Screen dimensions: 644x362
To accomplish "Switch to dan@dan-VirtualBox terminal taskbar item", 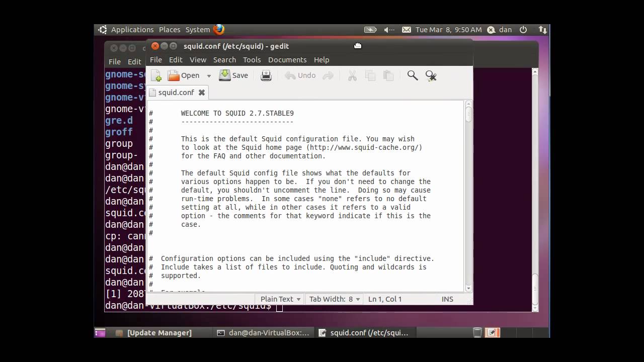I will (264, 333).
